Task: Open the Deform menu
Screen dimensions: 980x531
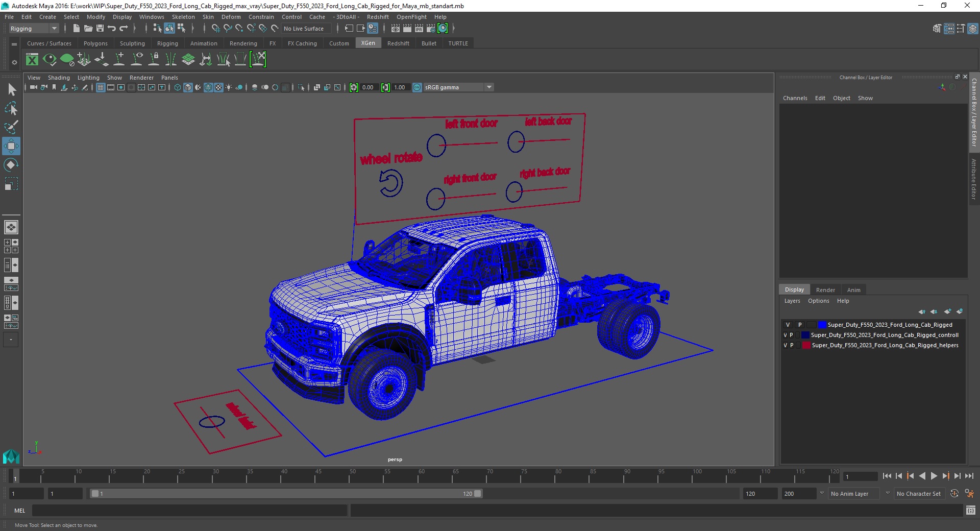Action: click(231, 17)
